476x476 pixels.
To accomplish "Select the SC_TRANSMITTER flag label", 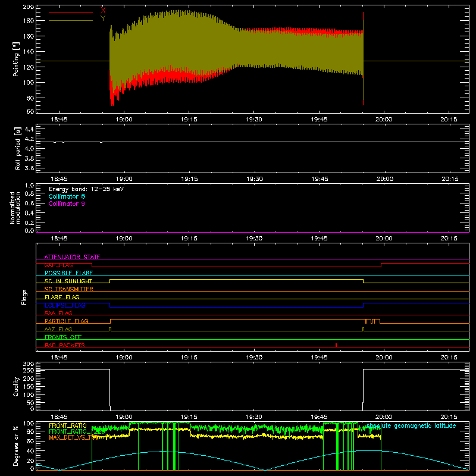I will tap(69, 289).
